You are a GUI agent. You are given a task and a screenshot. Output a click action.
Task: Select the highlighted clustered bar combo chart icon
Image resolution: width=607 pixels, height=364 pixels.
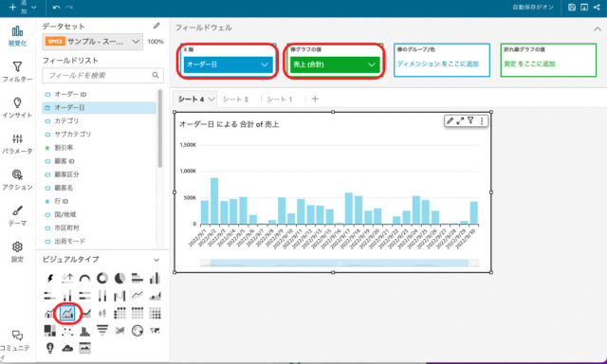[x=67, y=313]
